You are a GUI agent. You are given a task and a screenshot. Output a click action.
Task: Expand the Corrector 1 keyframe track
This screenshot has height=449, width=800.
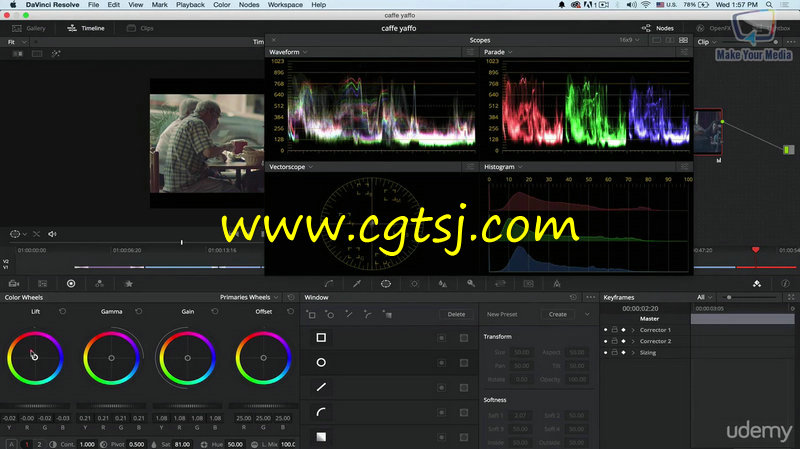pyautogui.click(x=633, y=330)
